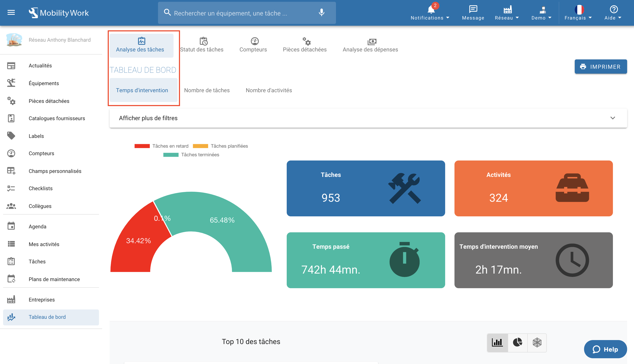Switch to Statut des tâches tab
This screenshot has height=364, width=634.
[202, 45]
